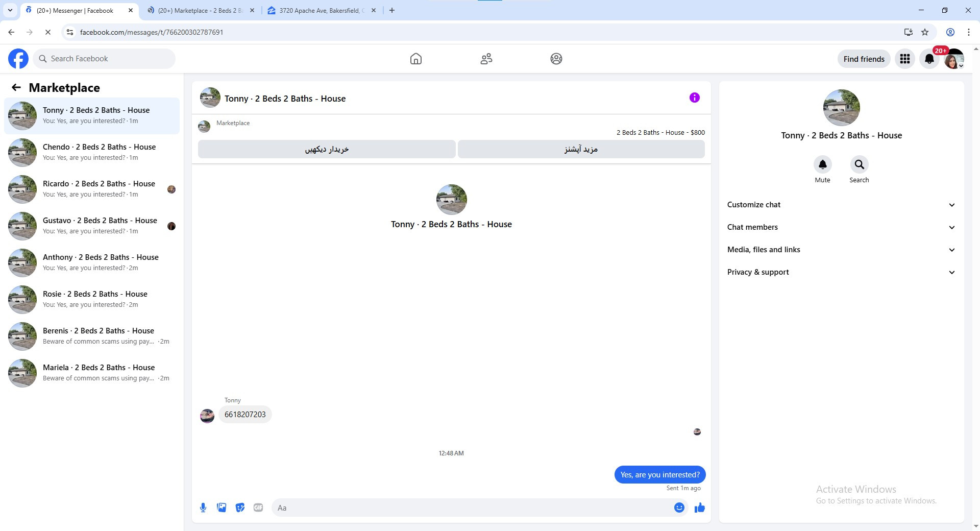The image size is (980, 531).
Task: Open the Facebook Home icon
Action: pyautogui.click(x=416, y=59)
